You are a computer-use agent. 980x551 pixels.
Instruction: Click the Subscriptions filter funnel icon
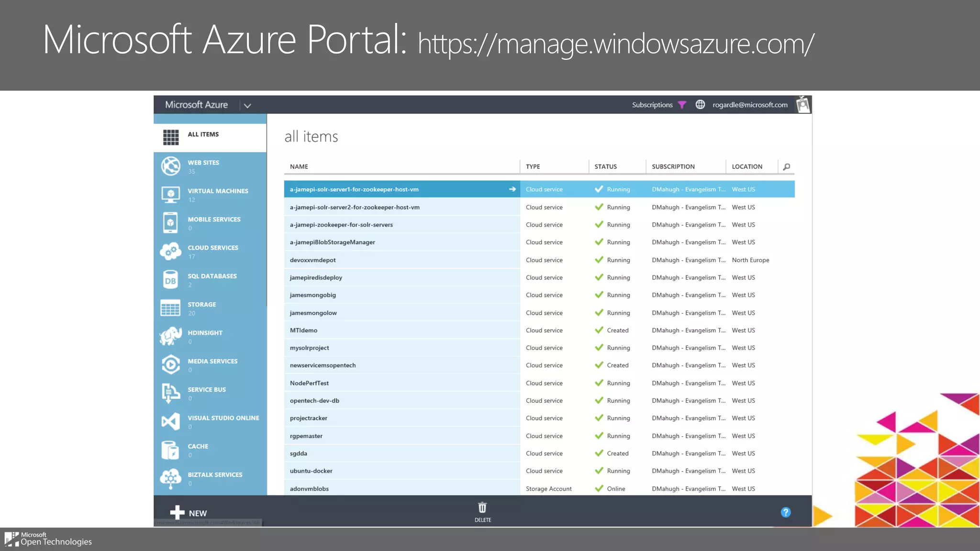coord(682,105)
